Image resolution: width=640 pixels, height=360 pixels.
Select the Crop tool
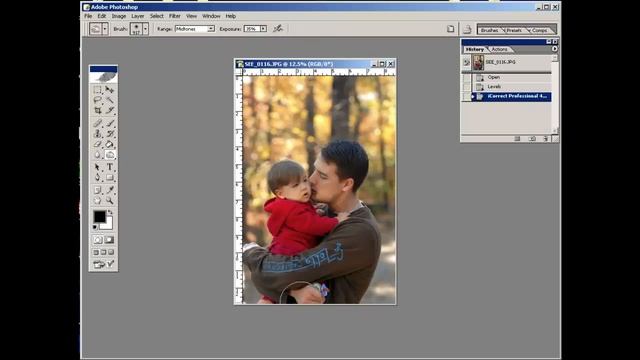(x=97, y=110)
